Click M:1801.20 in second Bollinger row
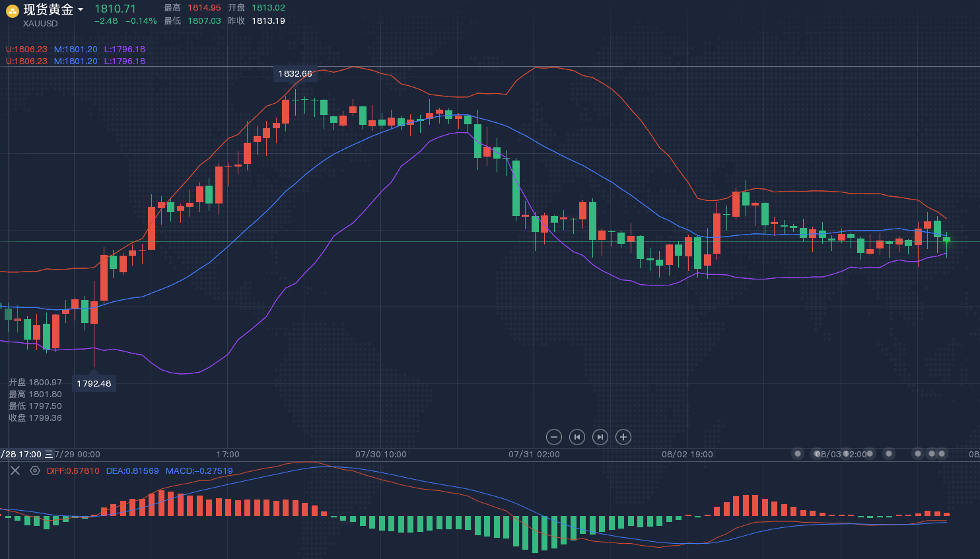 pyautogui.click(x=76, y=61)
